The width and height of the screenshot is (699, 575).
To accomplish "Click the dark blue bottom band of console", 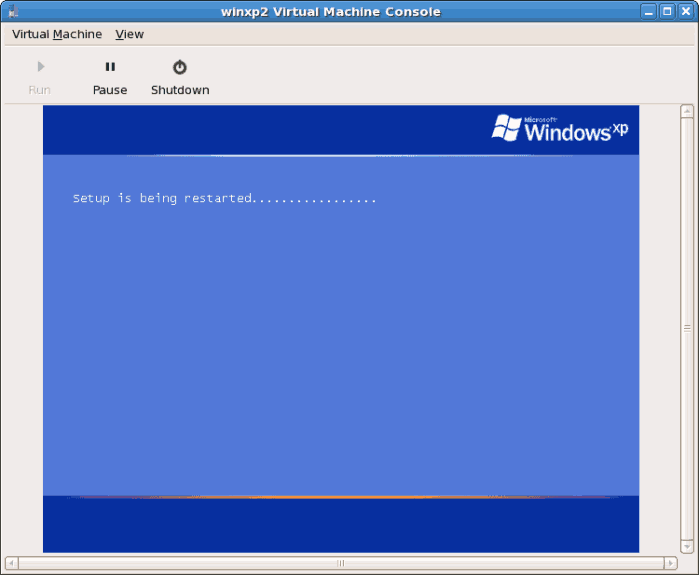I will pos(340,525).
